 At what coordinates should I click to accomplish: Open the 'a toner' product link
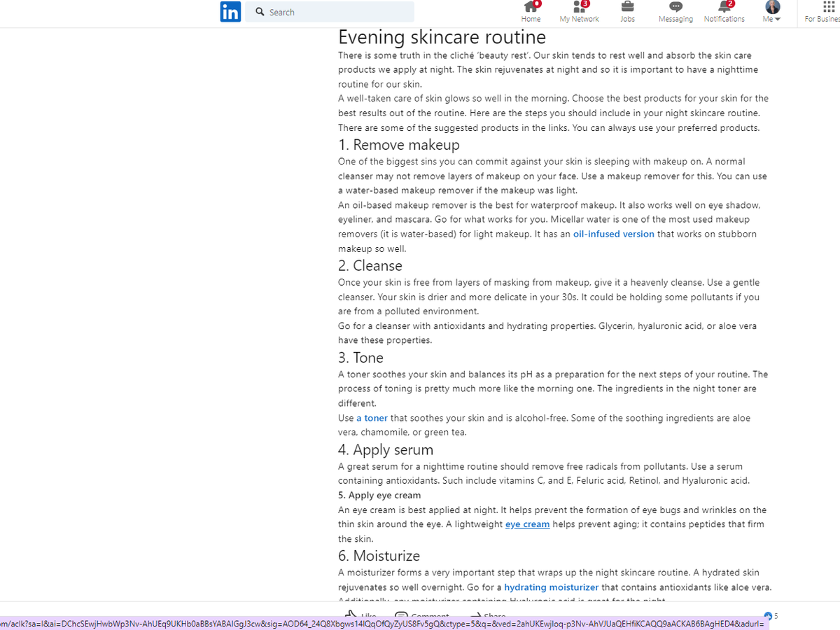(x=372, y=418)
